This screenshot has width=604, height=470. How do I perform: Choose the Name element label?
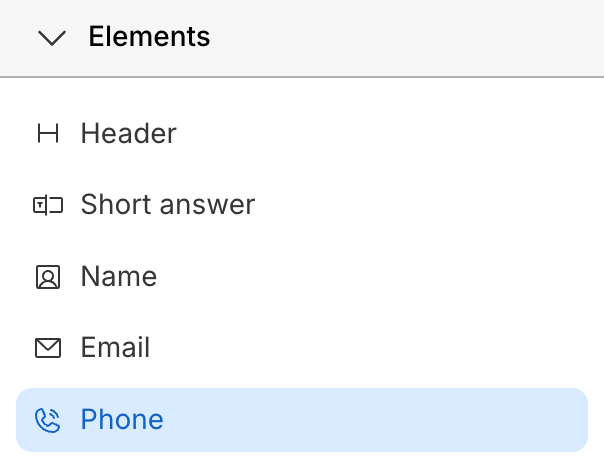[119, 276]
